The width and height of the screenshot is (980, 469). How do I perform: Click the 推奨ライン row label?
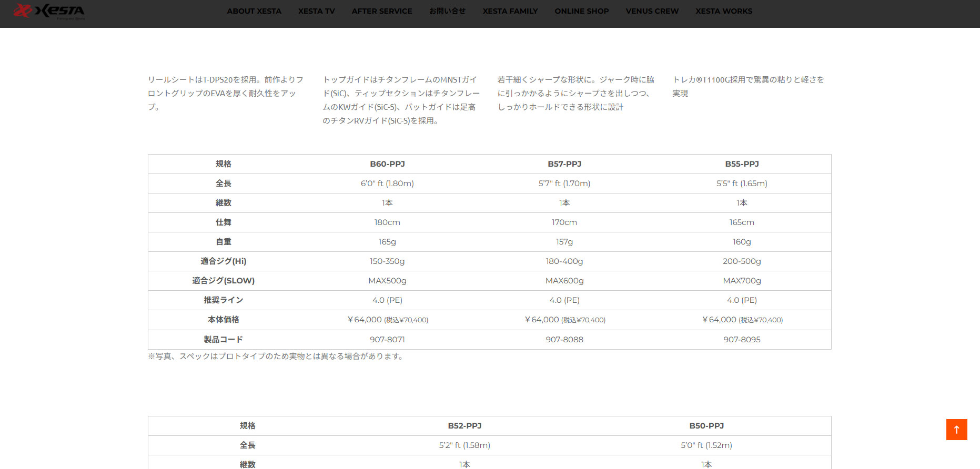(x=224, y=300)
